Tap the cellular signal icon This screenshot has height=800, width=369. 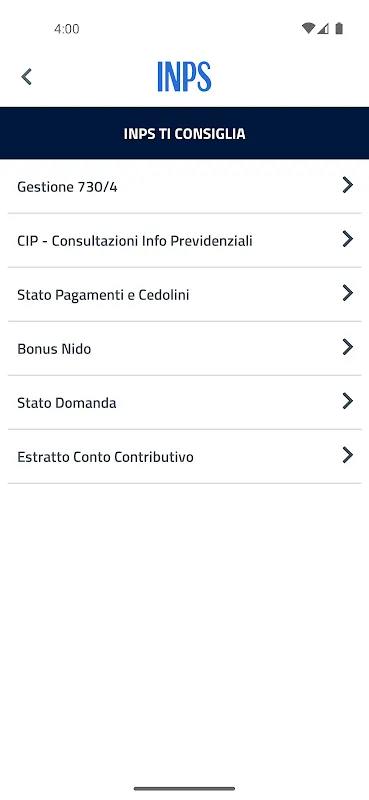pos(323,28)
